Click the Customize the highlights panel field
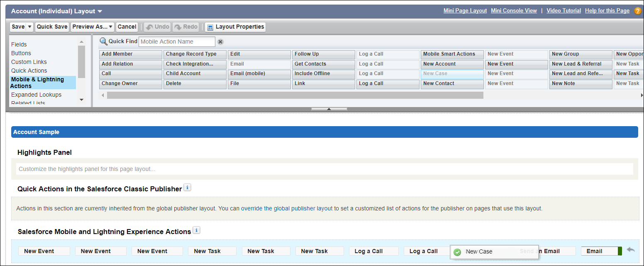The image size is (644, 266). point(324,169)
